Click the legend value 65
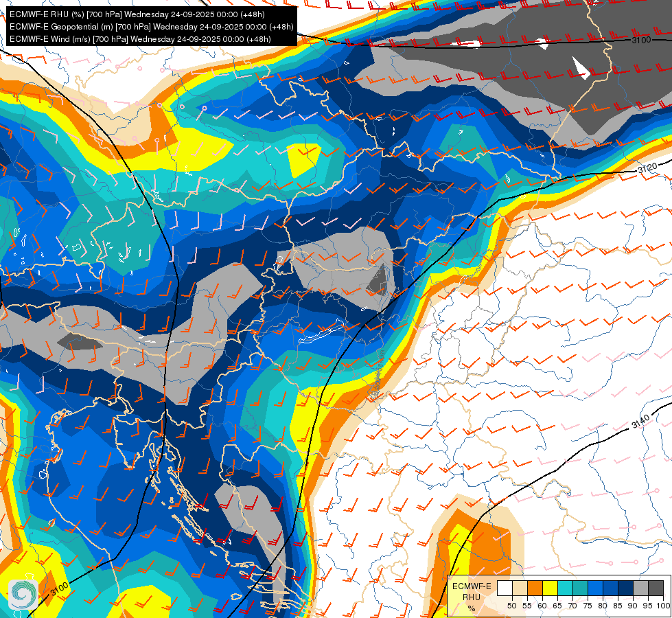Viewport: 672px width, 618px height. (557, 606)
